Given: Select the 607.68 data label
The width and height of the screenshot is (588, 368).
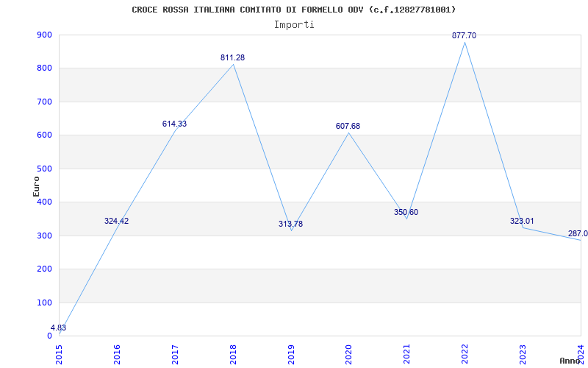Looking at the screenshot, I should click(x=348, y=126).
